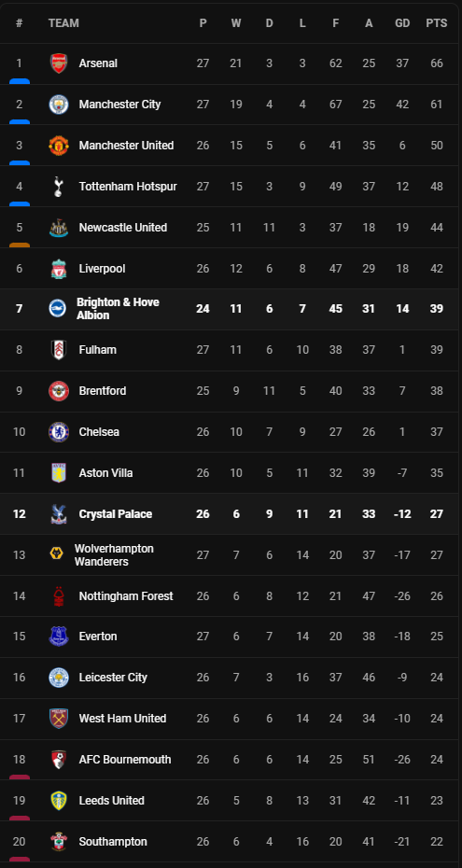Image resolution: width=462 pixels, height=868 pixels.
Task: Open the Manchester City crest icon
Action: pyautogui.click(x=59, y=105)
